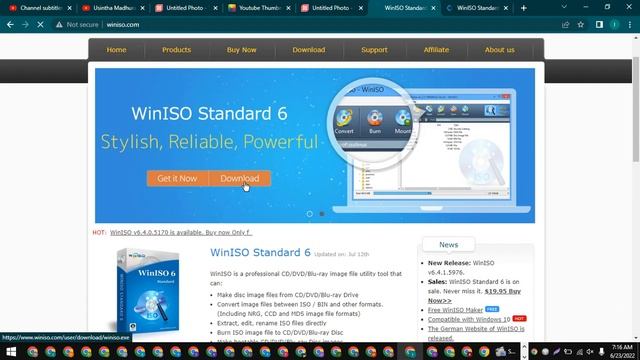Switch to the Usintha Madhu YouTube tab
The height and width of the screenshot is (360, 640).
(113, 8)
